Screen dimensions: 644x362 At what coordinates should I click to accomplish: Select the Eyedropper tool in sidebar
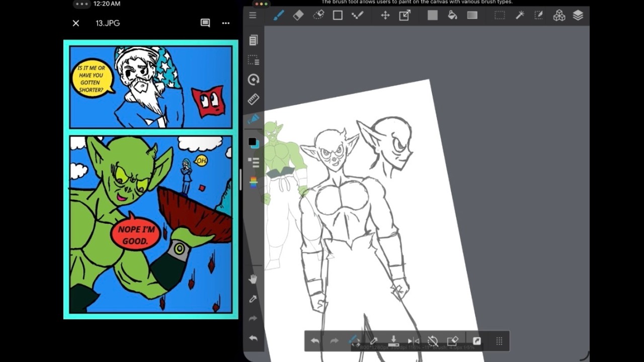253,299
